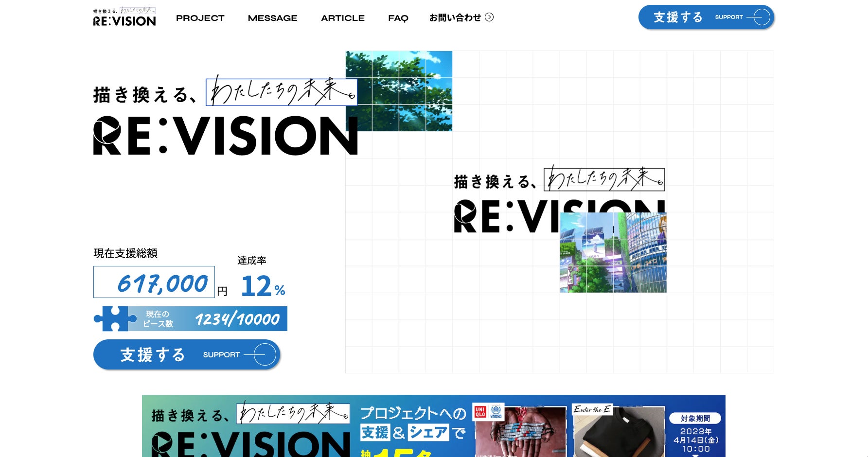Viewport: 868px width, 457px height.
Task: Navigate to FAQ
Action: [x=398, y=18]
